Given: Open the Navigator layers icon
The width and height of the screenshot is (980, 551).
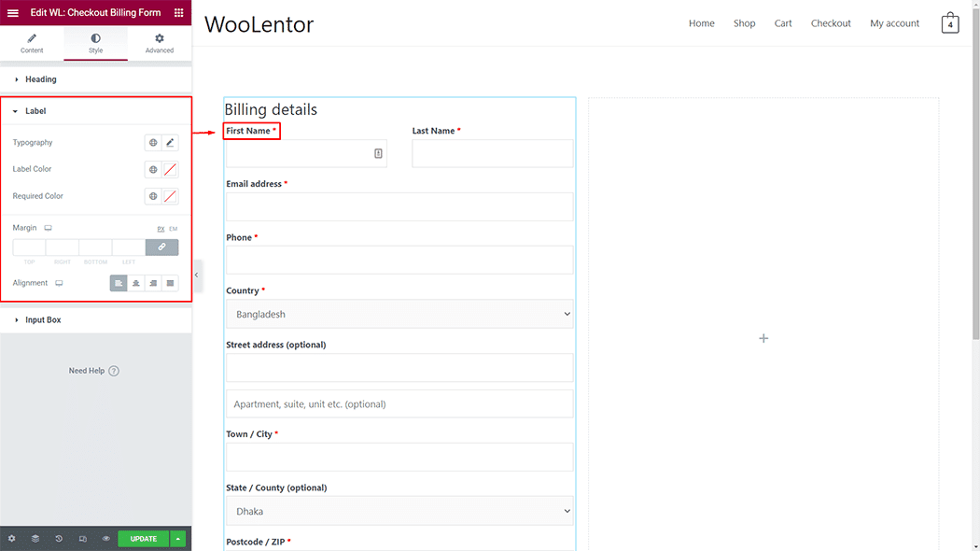Looking at the screenshot, I should 35,539.
